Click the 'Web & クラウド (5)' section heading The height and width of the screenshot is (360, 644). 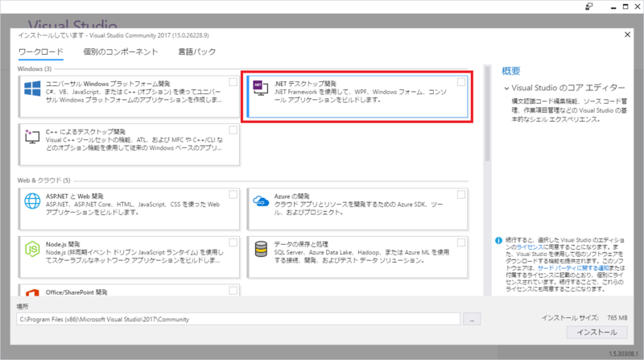click(x=44, y=180)
